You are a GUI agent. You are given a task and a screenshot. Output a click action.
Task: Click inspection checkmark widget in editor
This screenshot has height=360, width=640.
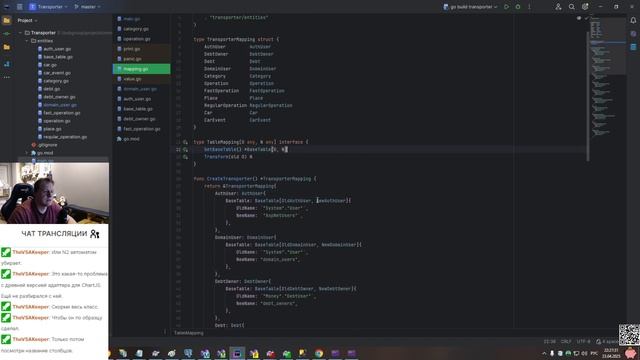[x=586, y=18]
